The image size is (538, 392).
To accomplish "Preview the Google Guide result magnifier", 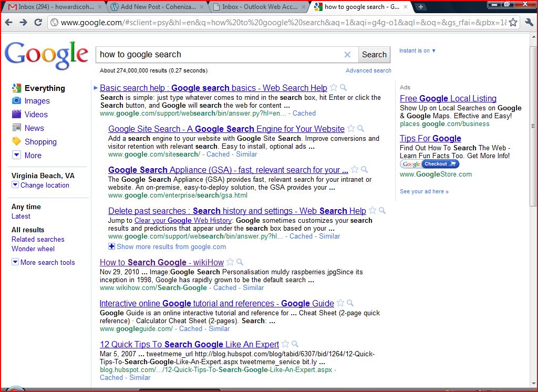I will pyautogui.click(x=350, y=303).
